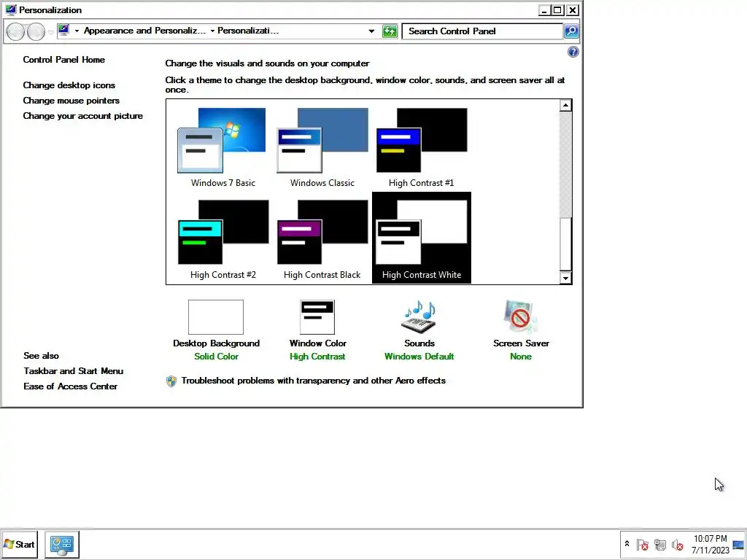Open the recent pages dropdown arrow

[50, 32]
